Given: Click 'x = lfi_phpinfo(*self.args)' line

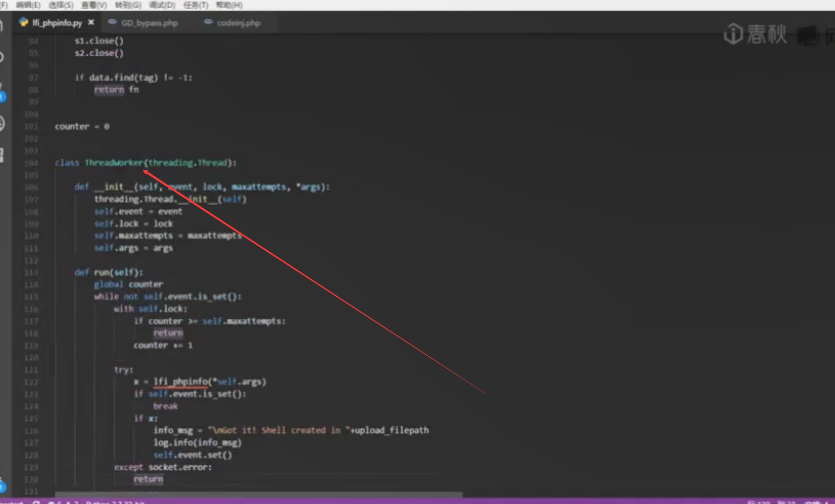Looking at the screenshot, I should [200, 382].
